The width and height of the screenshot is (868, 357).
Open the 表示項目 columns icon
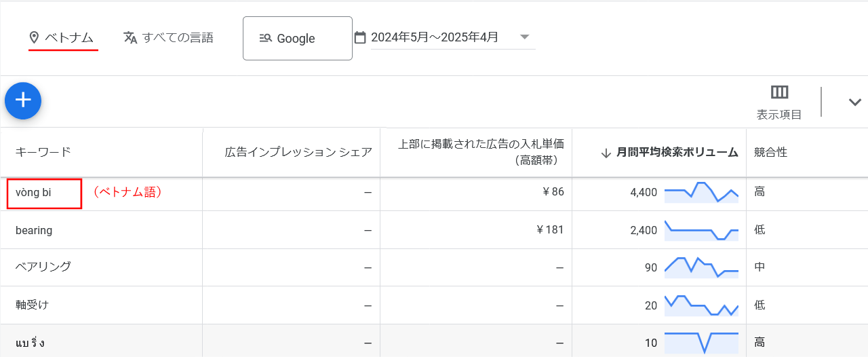[779, 92]
